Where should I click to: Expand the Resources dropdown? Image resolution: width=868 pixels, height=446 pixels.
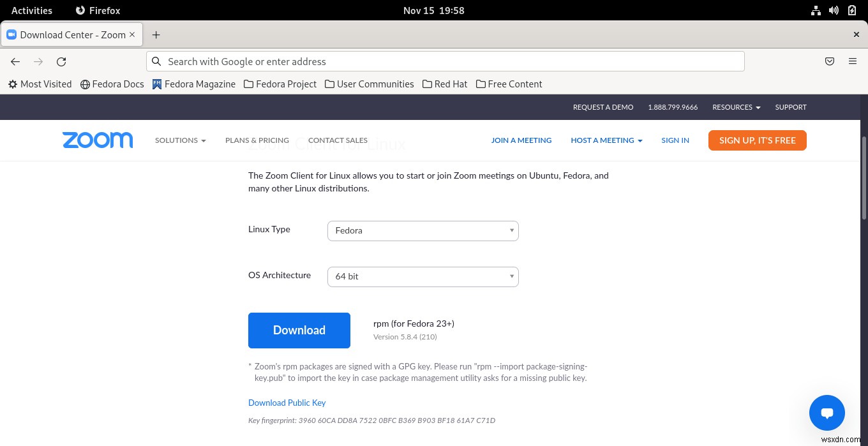pyautogui.click(x=737, y=107)
